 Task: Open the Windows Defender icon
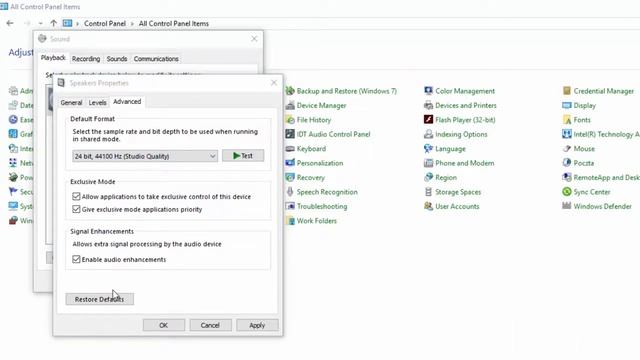[567, 206]
